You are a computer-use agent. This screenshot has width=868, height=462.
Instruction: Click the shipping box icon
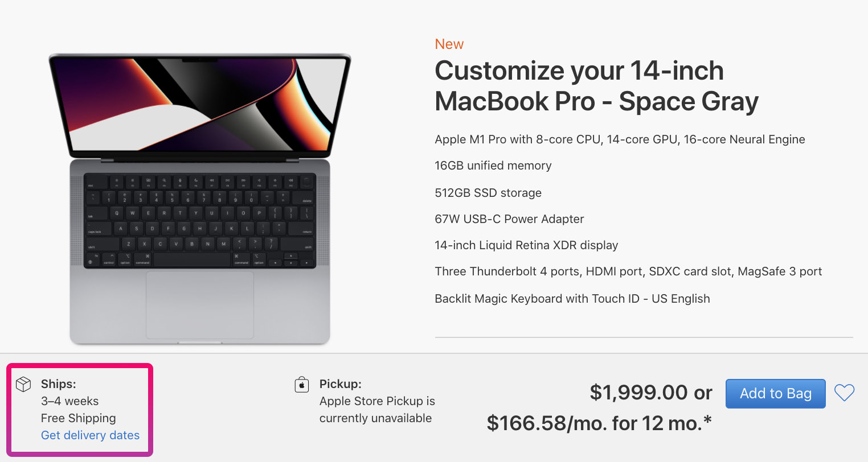(x=23, y=385)
